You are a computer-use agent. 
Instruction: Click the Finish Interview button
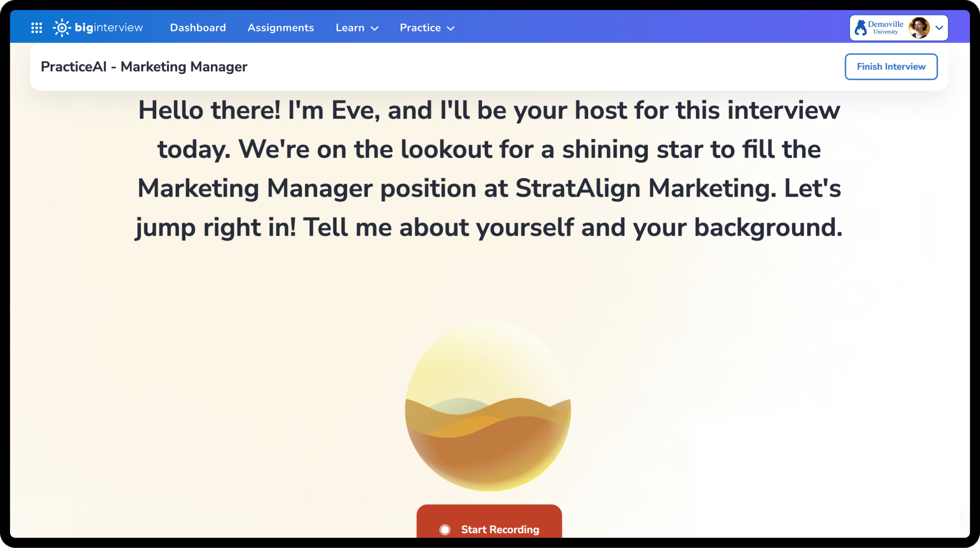(891, 67)
